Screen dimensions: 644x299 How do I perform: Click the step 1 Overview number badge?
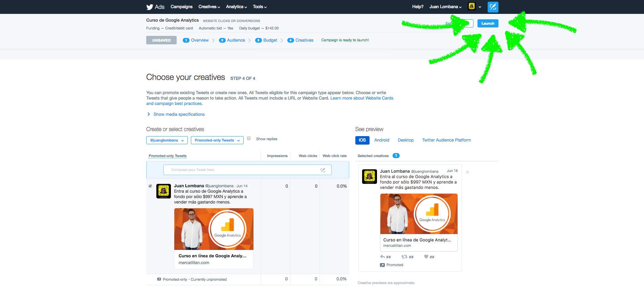186,40
